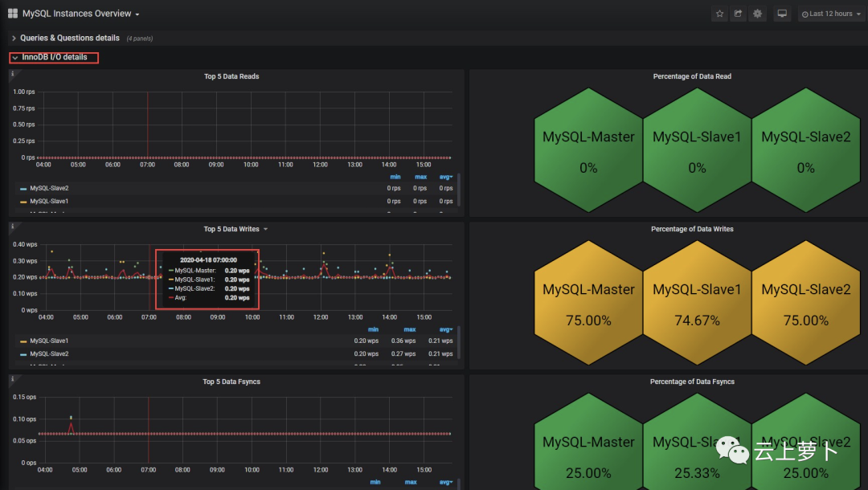Sort Data Reads legend by max

click(x=420, y=177)
